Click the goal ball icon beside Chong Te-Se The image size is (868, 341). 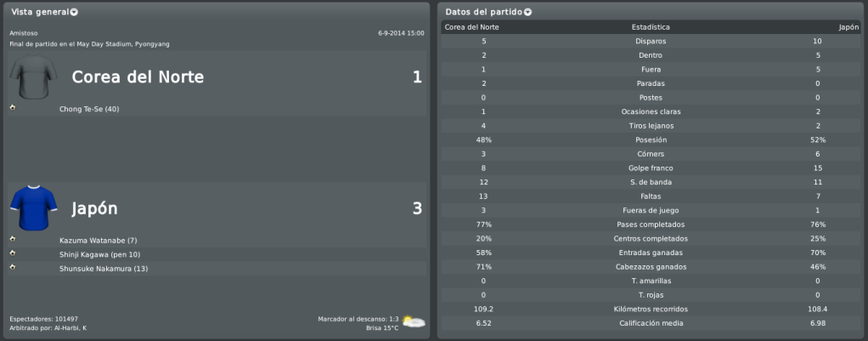13,107
